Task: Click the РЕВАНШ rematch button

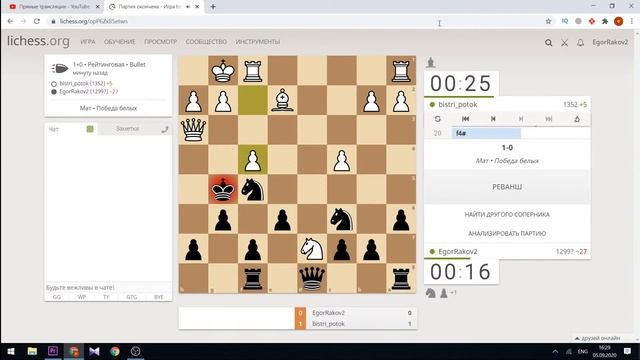Action: [x=507, y=187]
